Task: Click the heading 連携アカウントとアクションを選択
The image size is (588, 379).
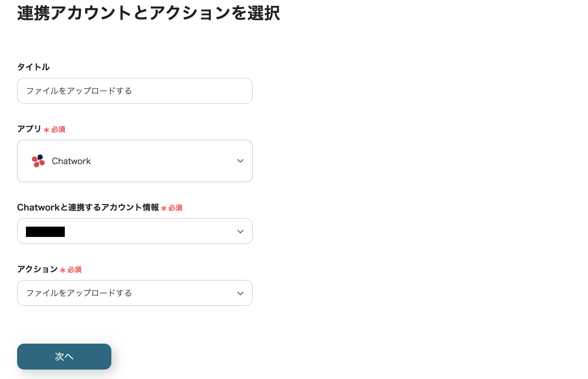Action: click(x=149, y=13)
